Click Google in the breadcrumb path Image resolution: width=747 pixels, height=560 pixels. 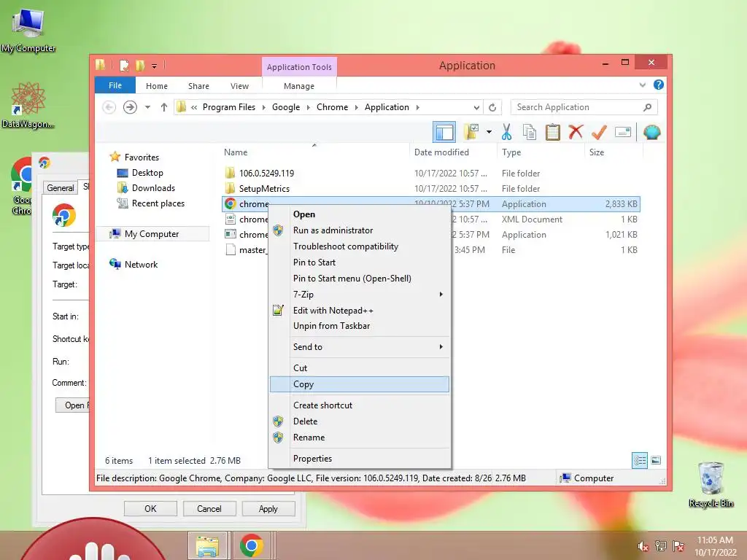[x=286, y=107]
